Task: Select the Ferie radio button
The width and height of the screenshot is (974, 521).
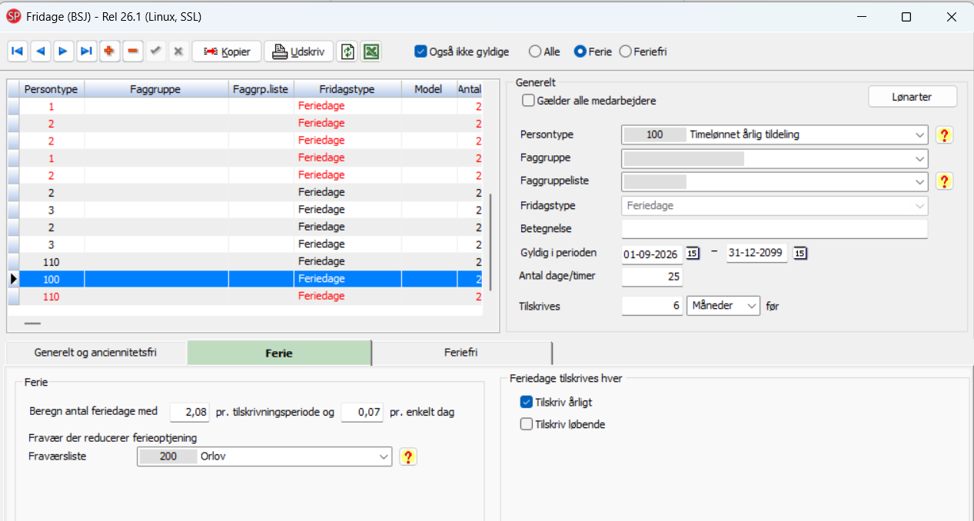Action: pos(580,52)
